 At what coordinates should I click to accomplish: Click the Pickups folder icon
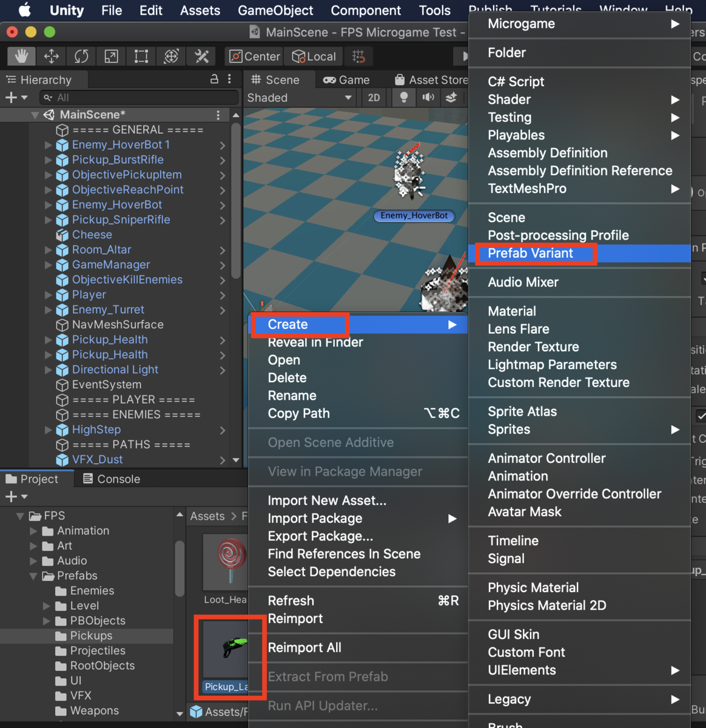(x=61, y=636)
